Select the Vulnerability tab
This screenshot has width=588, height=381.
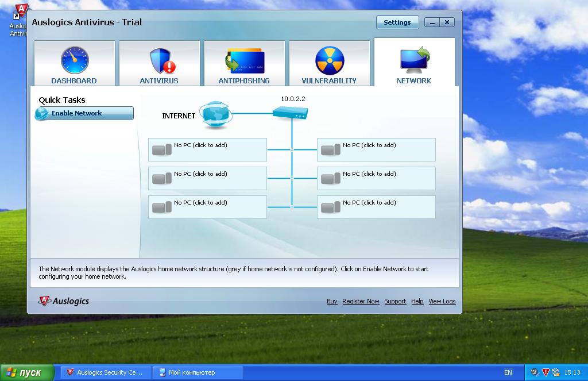point(329,63)
